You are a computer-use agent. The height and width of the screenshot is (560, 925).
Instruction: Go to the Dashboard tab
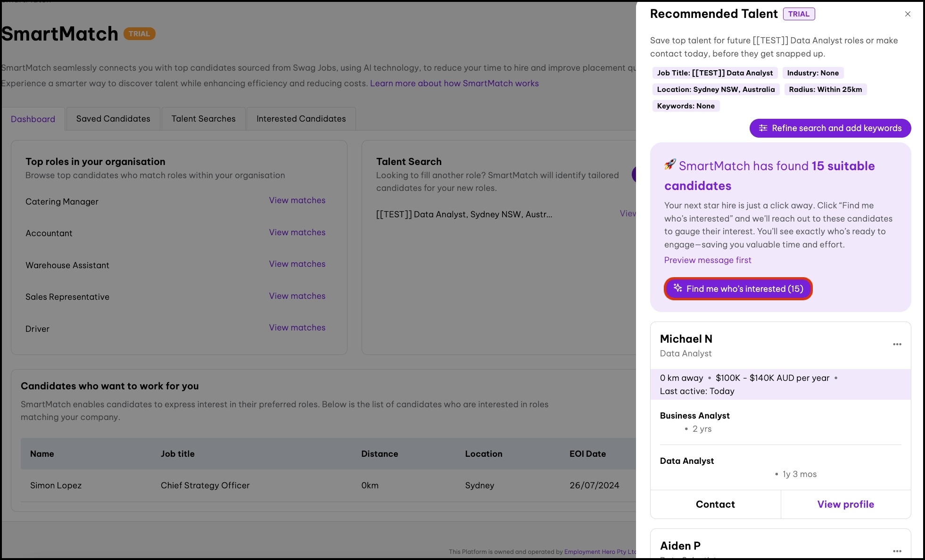point(33,119)
